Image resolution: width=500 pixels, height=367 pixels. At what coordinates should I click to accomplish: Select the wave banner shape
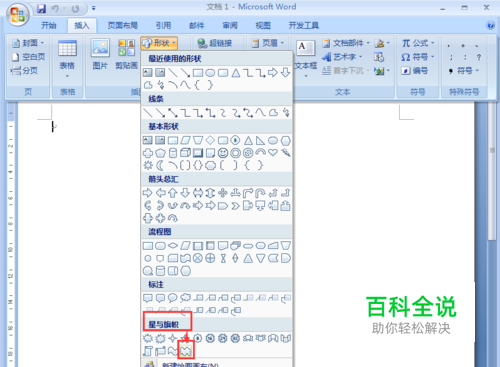click(x=173, y=350)
